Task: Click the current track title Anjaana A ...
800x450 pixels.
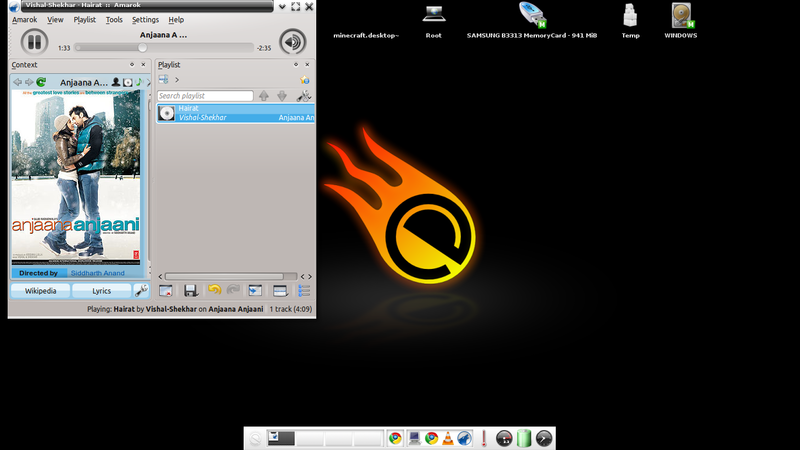Action: (163, 35)
